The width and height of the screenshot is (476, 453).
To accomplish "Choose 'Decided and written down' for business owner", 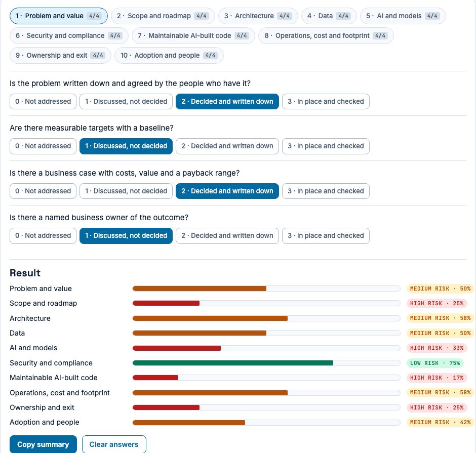I will coord(227,236).
